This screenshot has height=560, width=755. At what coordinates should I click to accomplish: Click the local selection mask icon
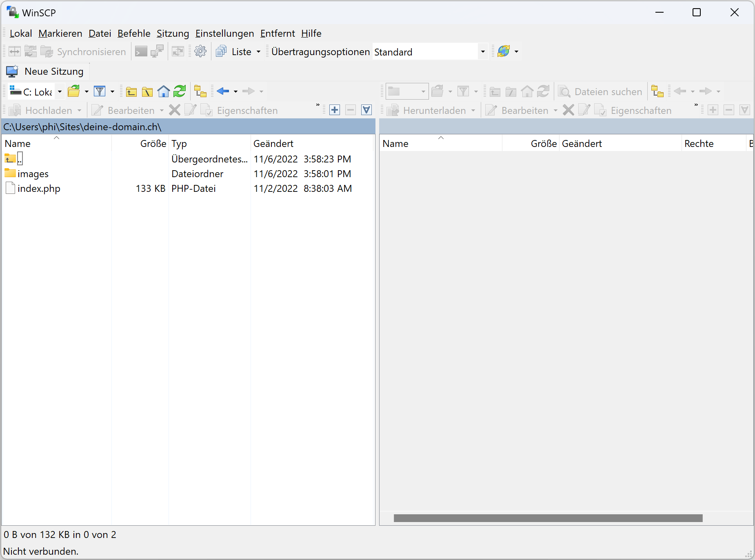tap(366, 110)
